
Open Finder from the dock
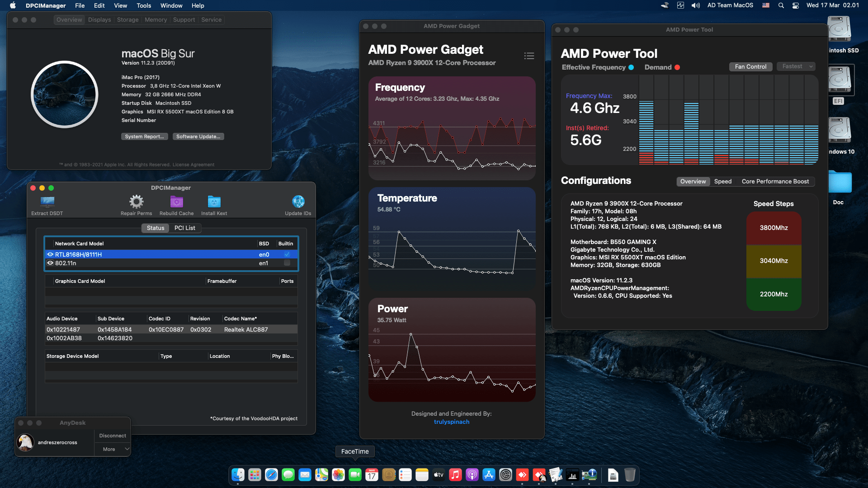[x=238, y=475]
